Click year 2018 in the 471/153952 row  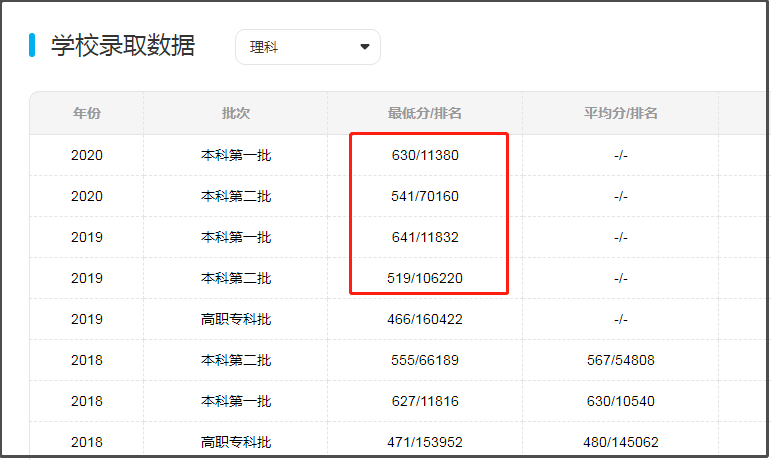coord(87,442)
